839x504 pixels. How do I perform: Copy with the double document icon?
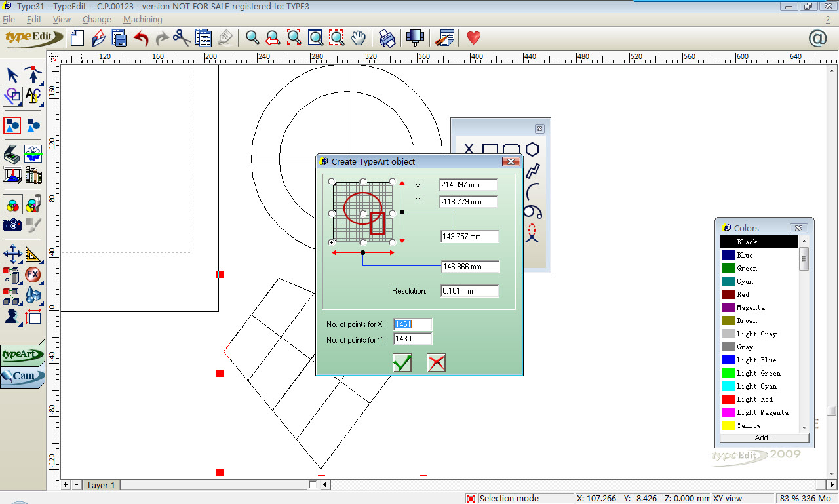[x=203, y=38]
